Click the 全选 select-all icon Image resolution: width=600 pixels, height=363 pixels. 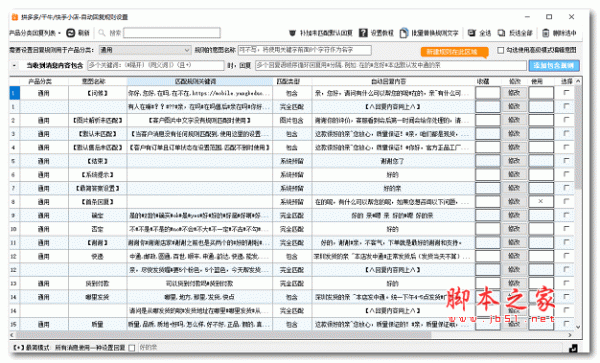472,33
